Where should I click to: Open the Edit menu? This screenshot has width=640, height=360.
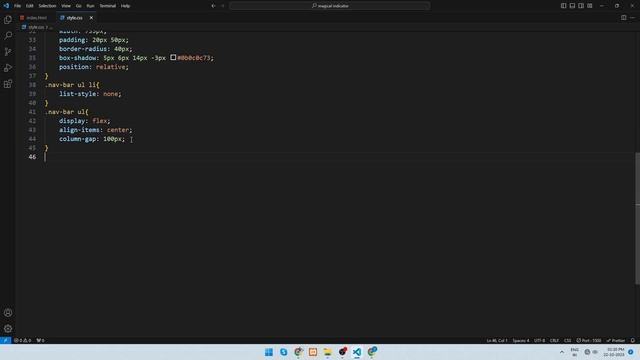pos(29,6)
